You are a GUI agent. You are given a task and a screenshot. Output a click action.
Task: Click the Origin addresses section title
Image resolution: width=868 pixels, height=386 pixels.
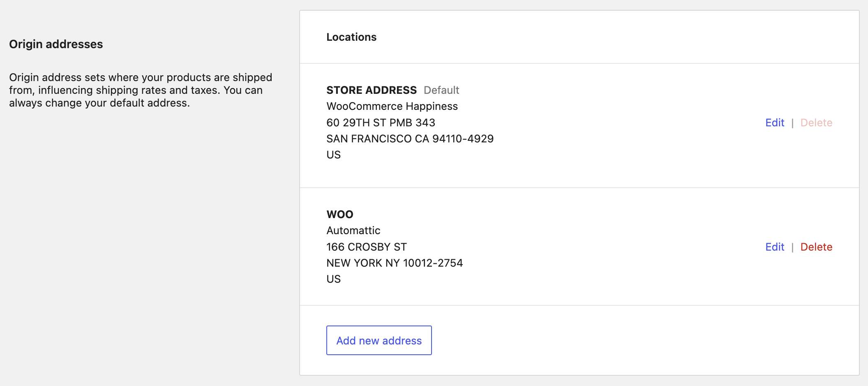pyautogui.click(x=57, y=44)
